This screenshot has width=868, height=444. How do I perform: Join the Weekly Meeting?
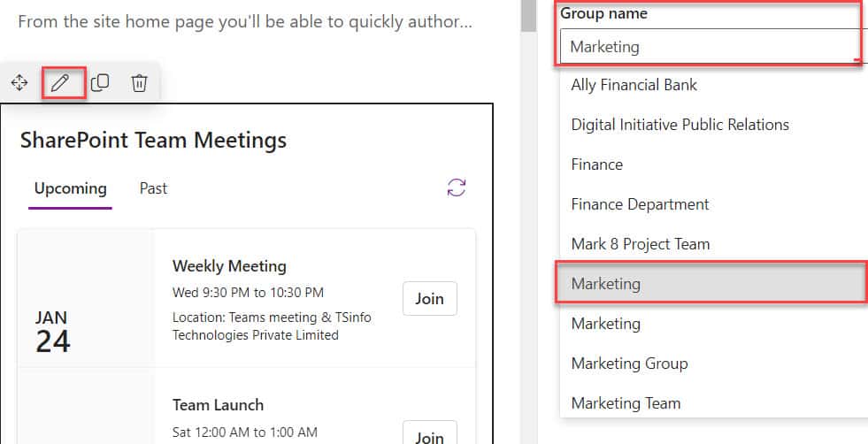click(429, 298)
